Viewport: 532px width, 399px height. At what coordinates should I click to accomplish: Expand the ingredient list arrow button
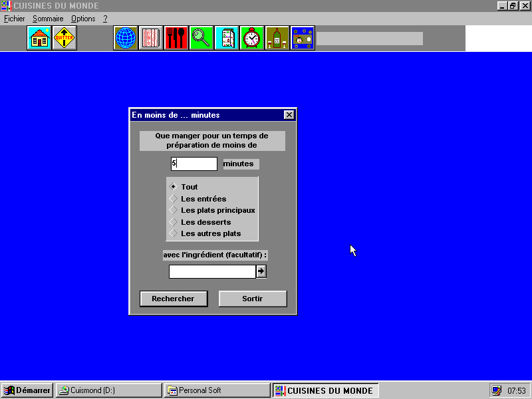pyautogui.click(x=261, y=271)
